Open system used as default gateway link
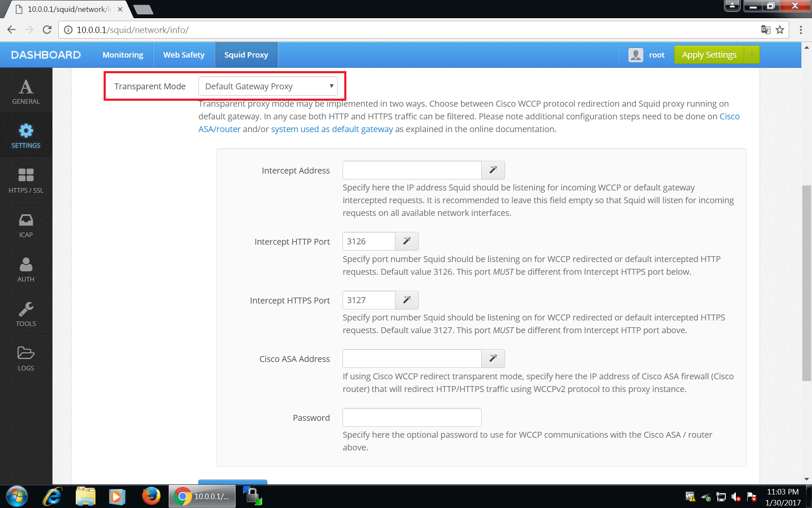Image resolution: width=812 pixels, height=508 pixels. pos(332,129)
